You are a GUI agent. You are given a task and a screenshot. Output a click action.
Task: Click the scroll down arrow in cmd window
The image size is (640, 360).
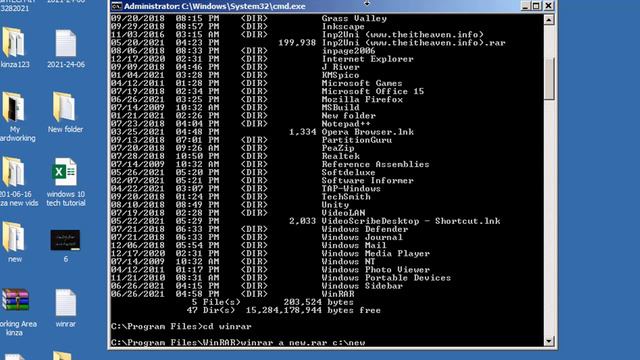[549, 341]
